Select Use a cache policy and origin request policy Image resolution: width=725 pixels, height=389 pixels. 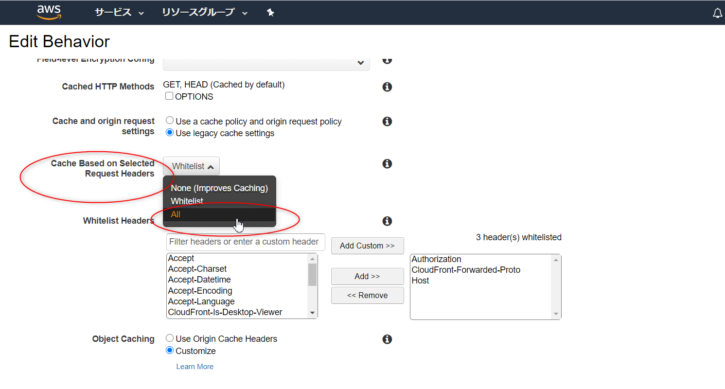point(170,121)
